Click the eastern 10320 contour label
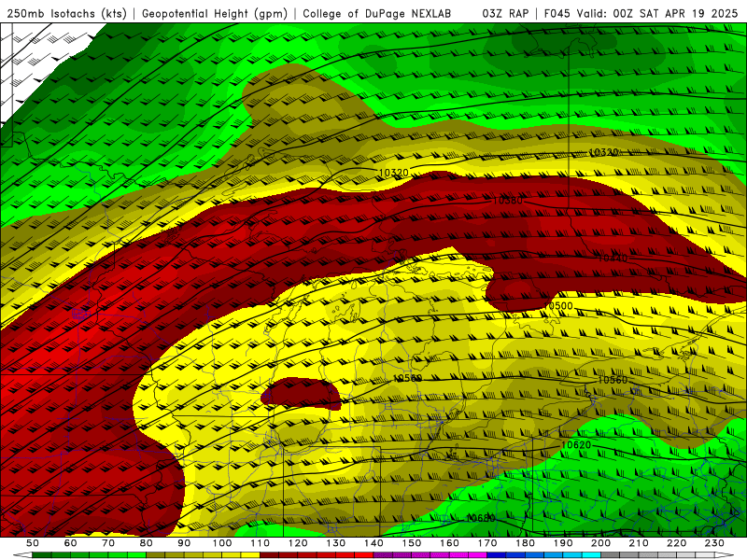The image size is (747, 560). (x=604, y=152)
